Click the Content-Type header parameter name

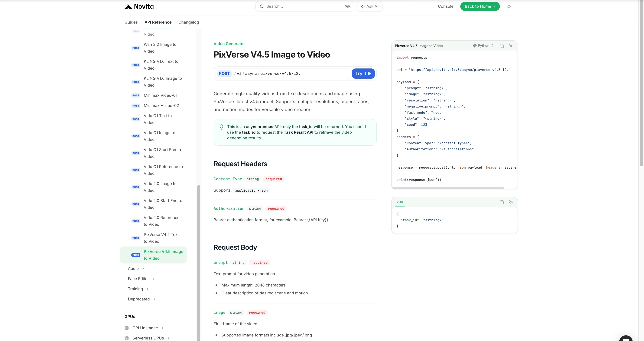(x=227, y=179)
